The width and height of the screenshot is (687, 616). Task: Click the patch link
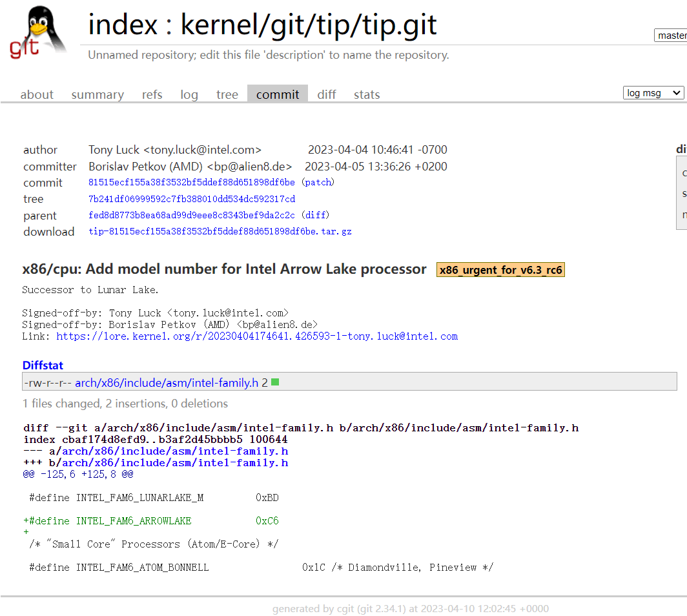[x=318, y=183]
